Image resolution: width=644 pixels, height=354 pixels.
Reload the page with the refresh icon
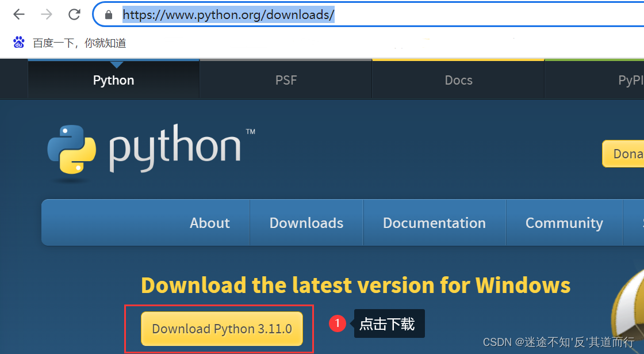click(74, 14)
